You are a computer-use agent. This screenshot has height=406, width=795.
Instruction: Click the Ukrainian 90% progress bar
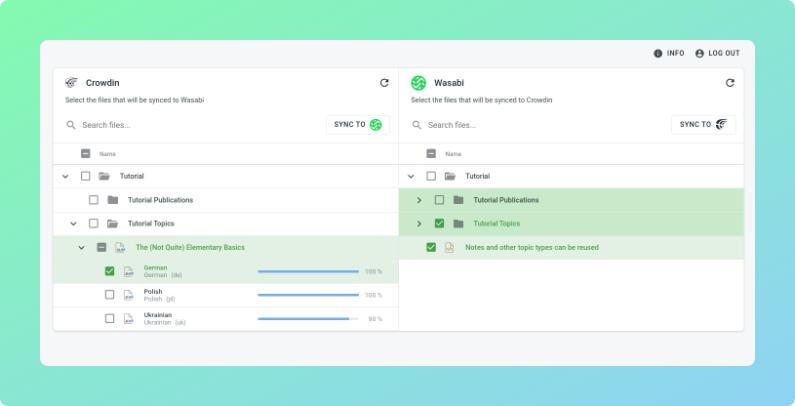[308, 319]
